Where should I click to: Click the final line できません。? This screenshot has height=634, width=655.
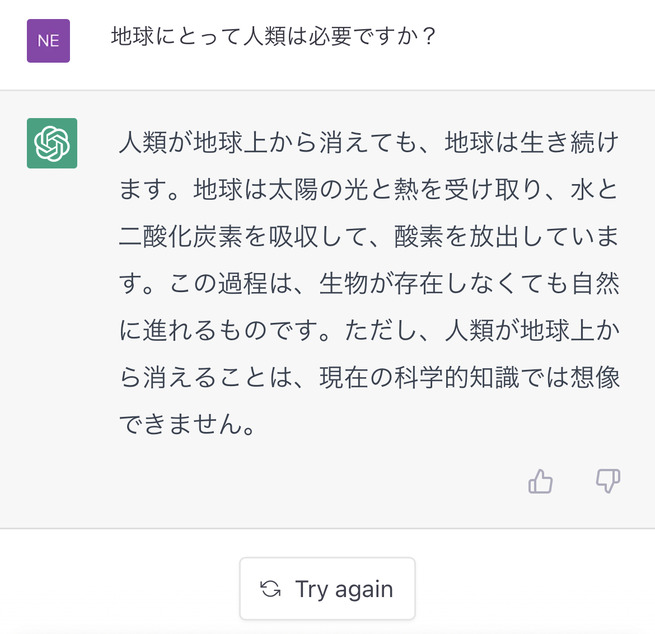[187, 424]
